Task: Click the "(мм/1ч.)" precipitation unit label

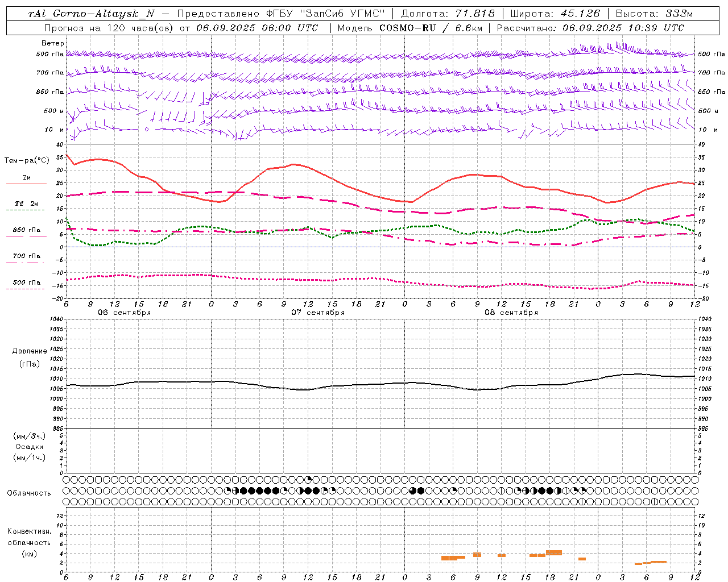Action: point(30,458)
